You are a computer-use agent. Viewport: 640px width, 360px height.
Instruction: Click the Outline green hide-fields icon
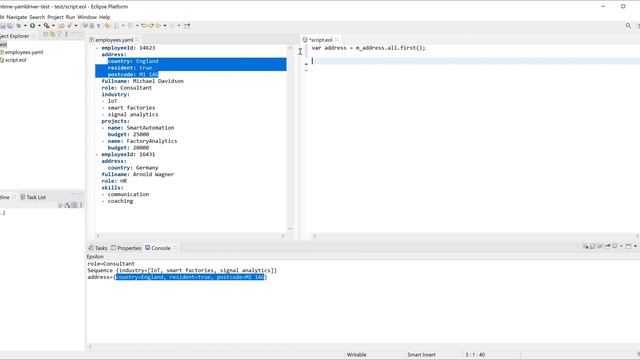point(74,205)
